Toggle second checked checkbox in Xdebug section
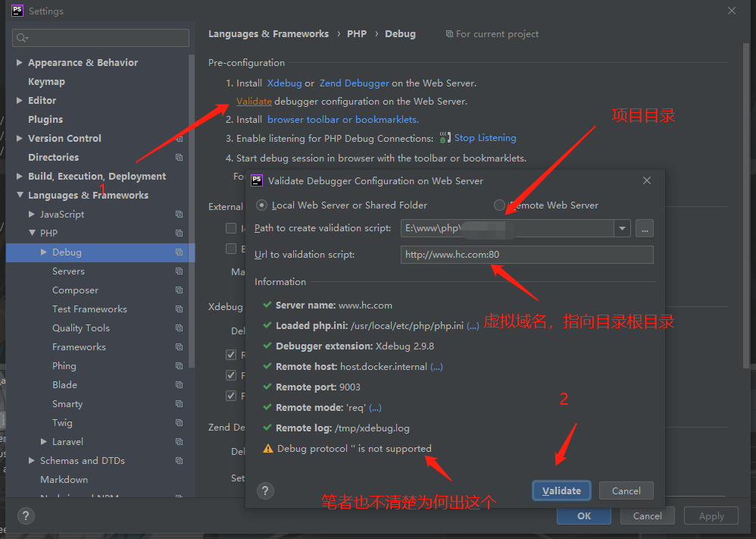This screenshot has height=539, width=756. [x=231, y=375]
